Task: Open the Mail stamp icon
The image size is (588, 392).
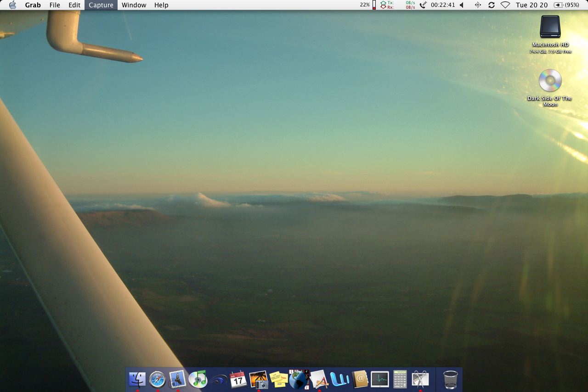Action: point(178,379)
